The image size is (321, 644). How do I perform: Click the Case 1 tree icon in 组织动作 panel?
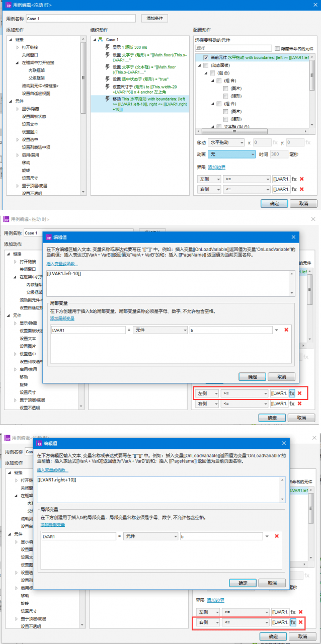(x=100, y=39)
